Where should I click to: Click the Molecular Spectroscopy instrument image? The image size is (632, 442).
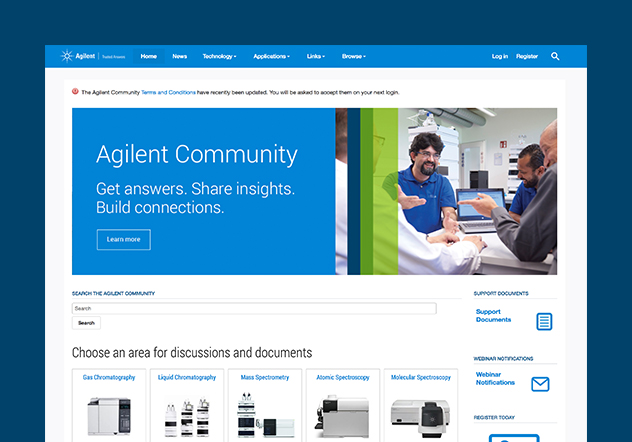pos(421,418)
